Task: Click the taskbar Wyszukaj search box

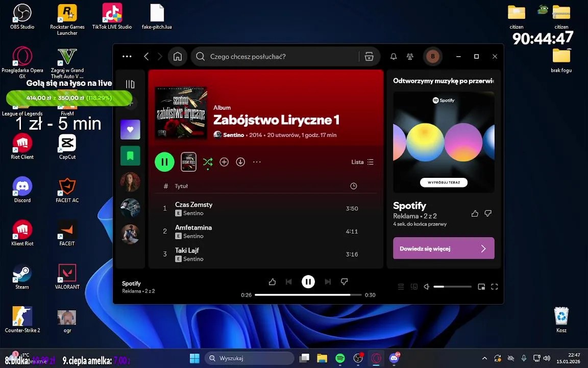Action: tap(250, 358)
